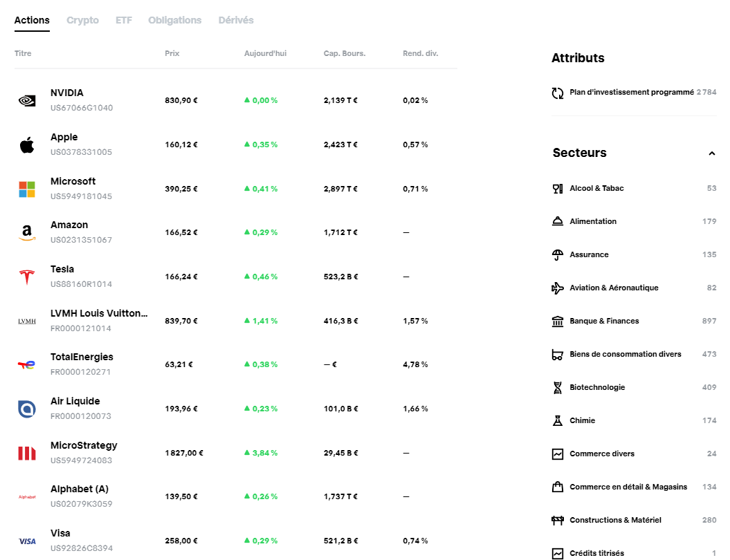
Task: Open the Visa stock name
Action: (60, 534)
